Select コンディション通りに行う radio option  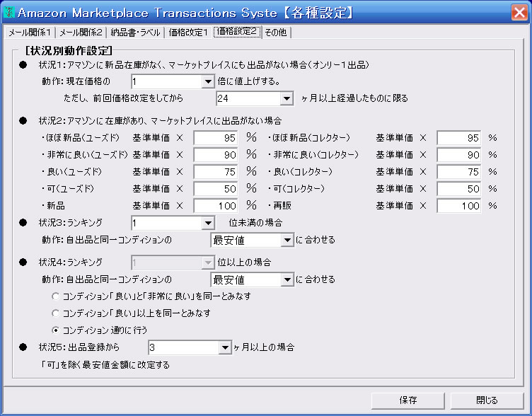tap(56, 330)
